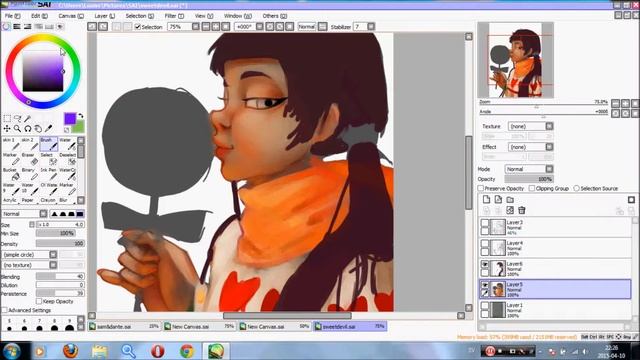Adjust the Blending slider

[x=60, y=276]
